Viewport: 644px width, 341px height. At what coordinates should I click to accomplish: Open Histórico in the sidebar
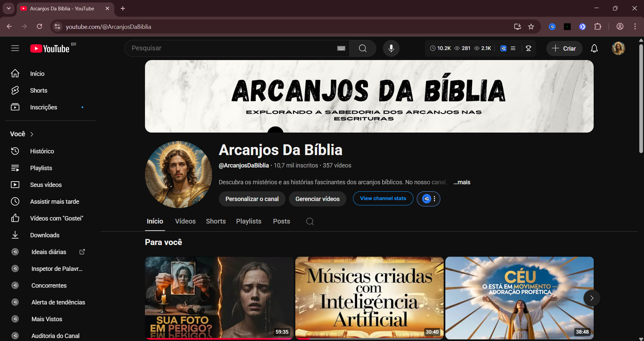tap(50, 151)
